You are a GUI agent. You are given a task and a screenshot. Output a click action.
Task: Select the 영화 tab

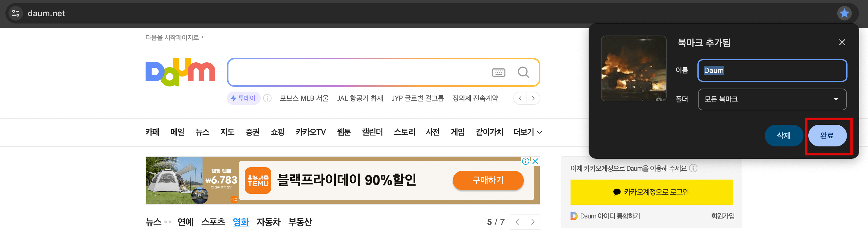241,222
